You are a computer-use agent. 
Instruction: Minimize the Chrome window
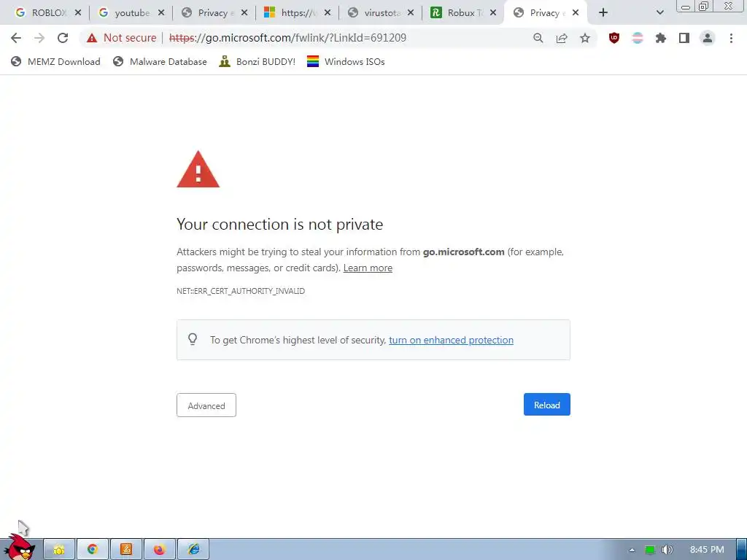(x=686, y=7)
